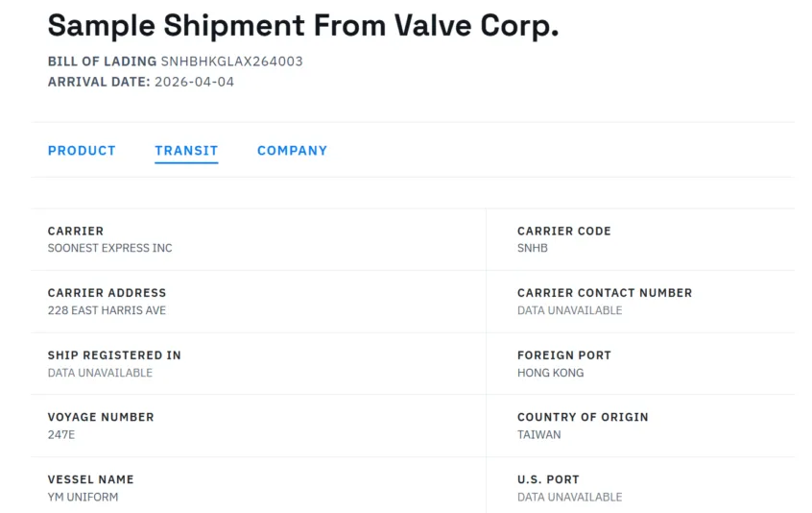Image resolution: width=812 pixels, height=513 pixels.
Task: Click the vessel name YM UNIFORM
Action: (x=83, y=497)
